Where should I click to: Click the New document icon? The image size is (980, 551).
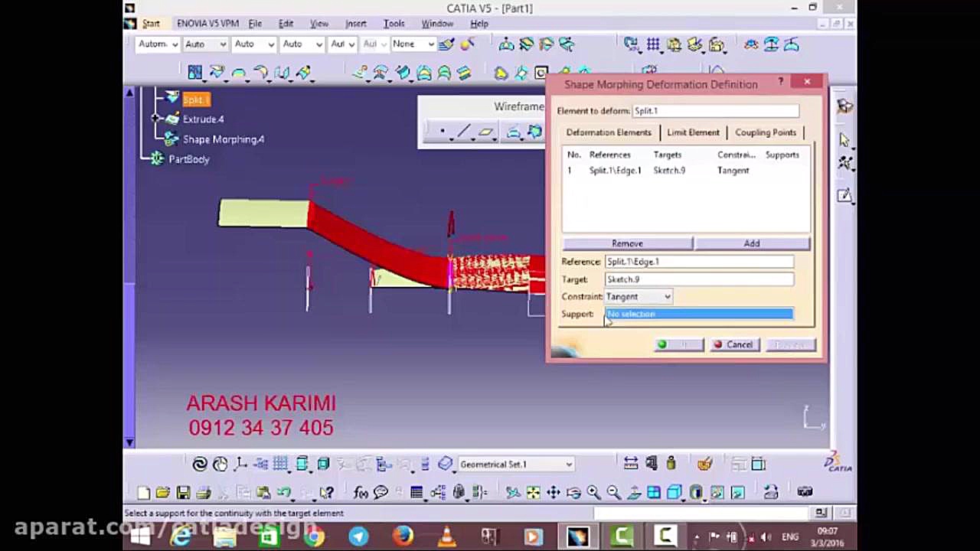point(144,492)
